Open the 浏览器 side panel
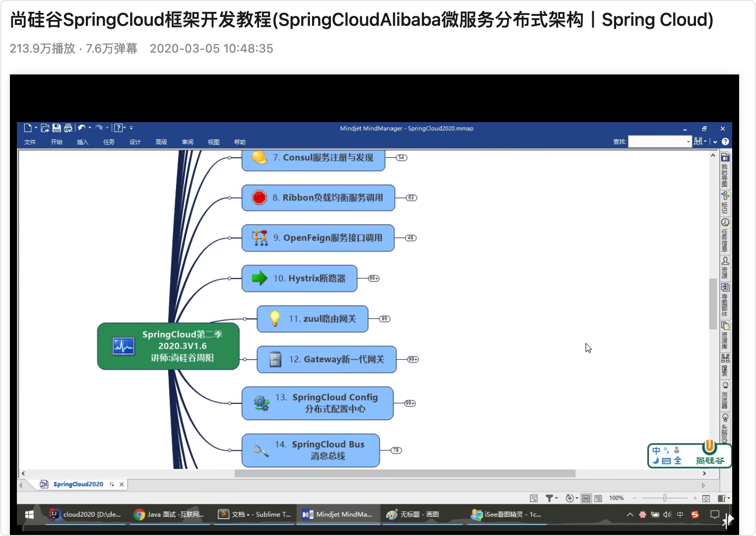 [x=725, y=395]
